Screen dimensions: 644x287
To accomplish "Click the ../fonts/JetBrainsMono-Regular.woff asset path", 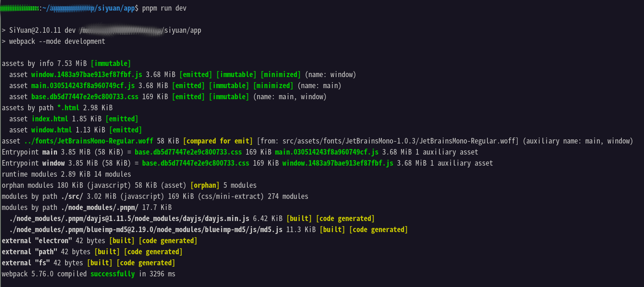I will click(88, 141).
